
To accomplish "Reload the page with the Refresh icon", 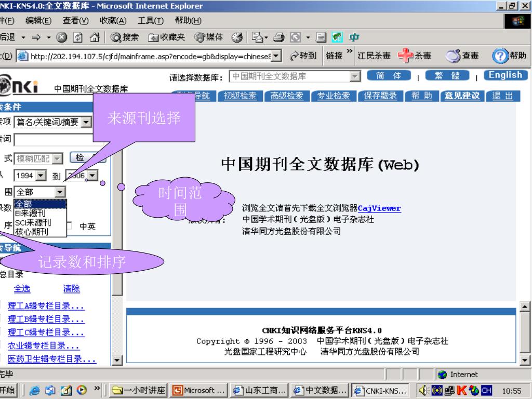I will click(78, 37).
